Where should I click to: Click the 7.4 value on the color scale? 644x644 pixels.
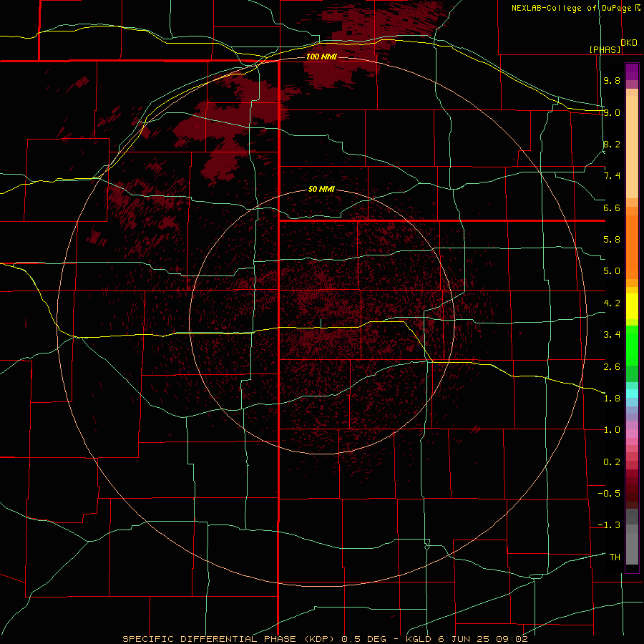click(x=612, y=176)
